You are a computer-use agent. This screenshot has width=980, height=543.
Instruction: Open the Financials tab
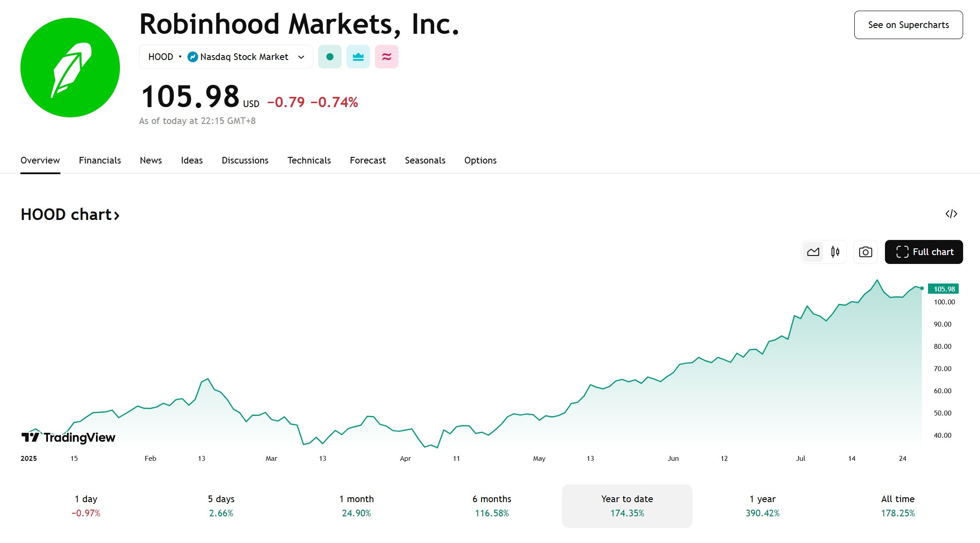pyautogui.click(x=100, y=160)
